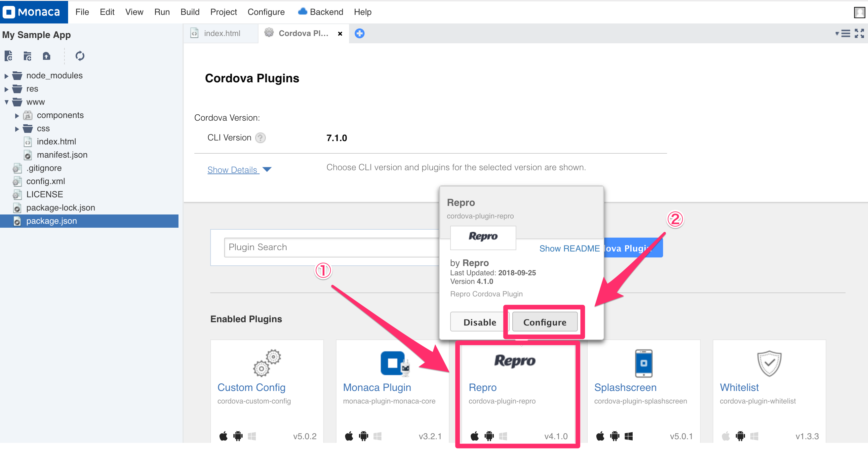Click the Splashscreen phone icon
The height and width of the screenshot is (462, 868).
[x=644, y=363]
